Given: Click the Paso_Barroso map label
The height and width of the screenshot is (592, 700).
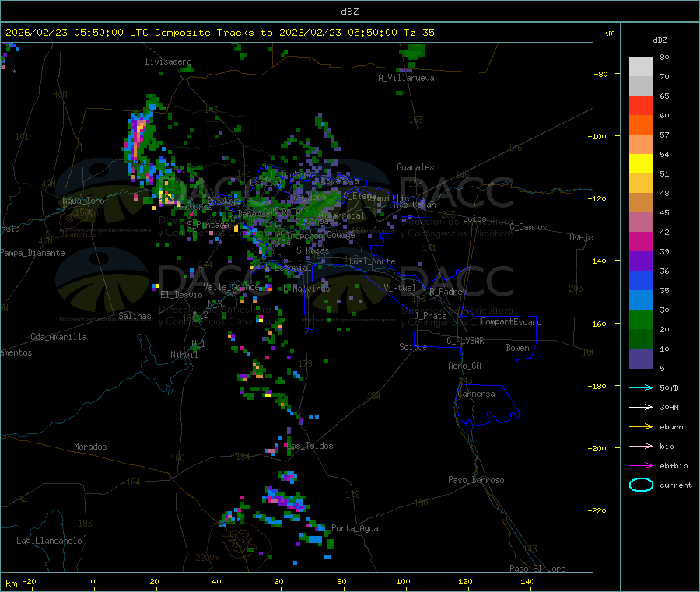Looking at the screenshot, I should click(x=476, y=480).
